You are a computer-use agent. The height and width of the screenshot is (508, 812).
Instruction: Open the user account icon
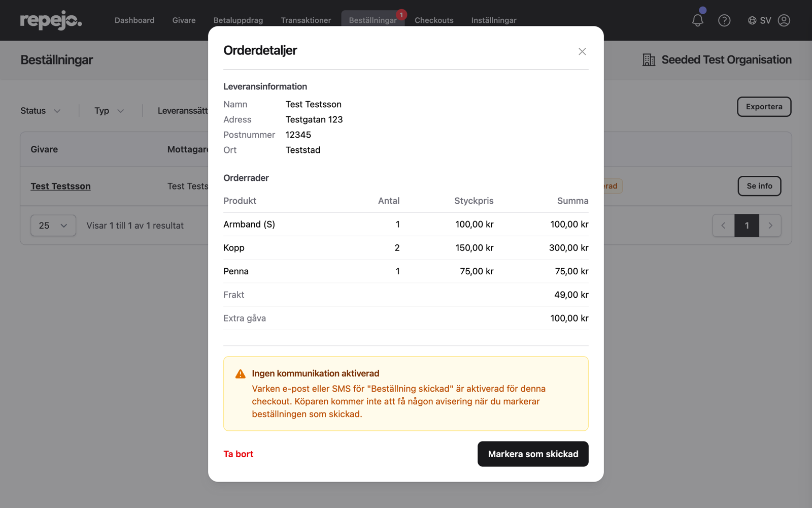[x=784, y=20]
